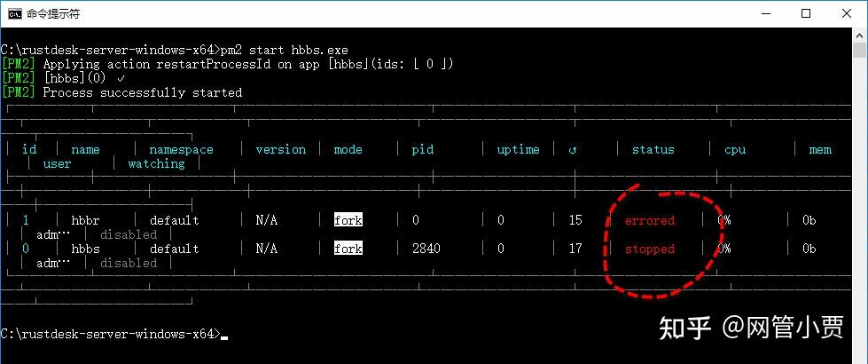The height and width of the screenshot is (364, 868).
Task: Click the 'Process successfully started' message
Action: 142,92
